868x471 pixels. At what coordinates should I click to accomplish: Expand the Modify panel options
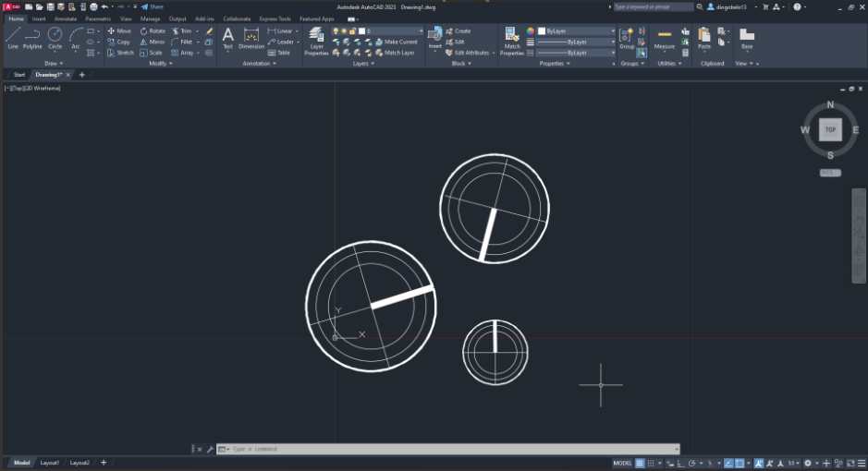[x=159, y=64]
